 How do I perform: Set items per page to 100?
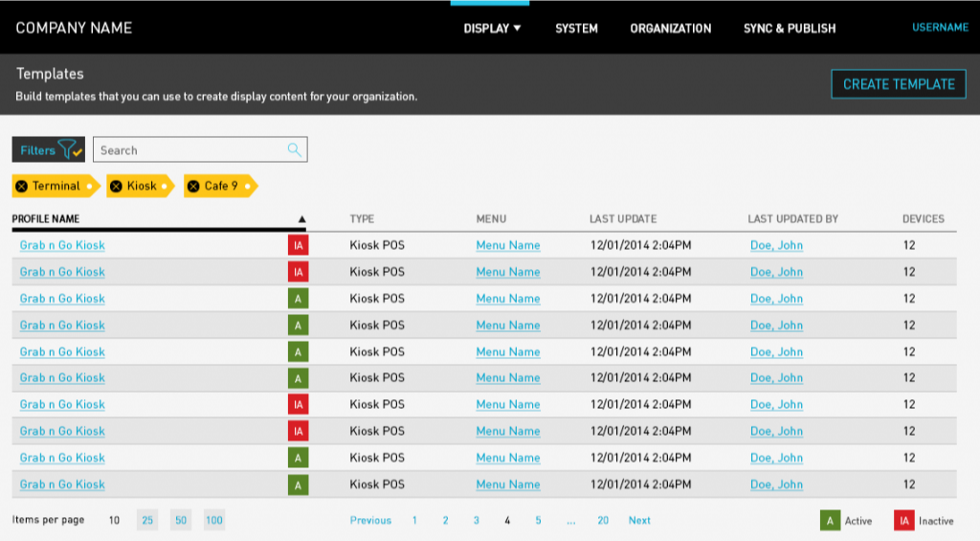(x=213, y=520)
